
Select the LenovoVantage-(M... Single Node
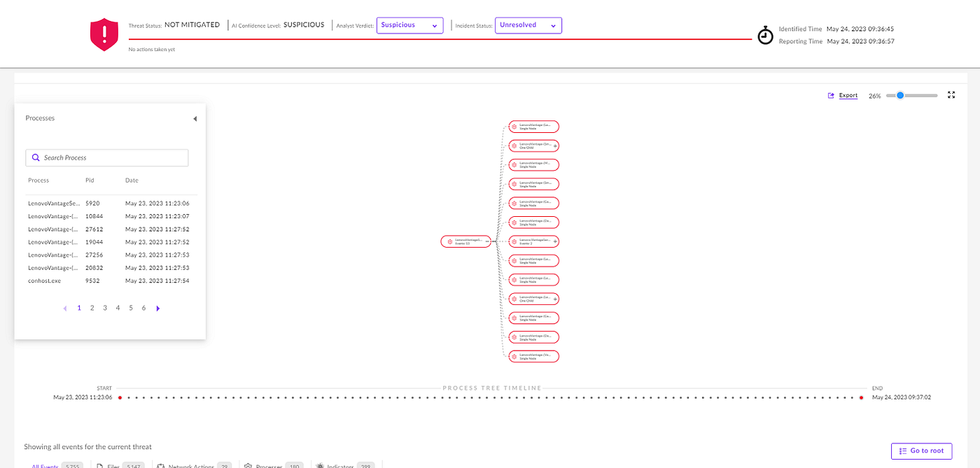534,165
